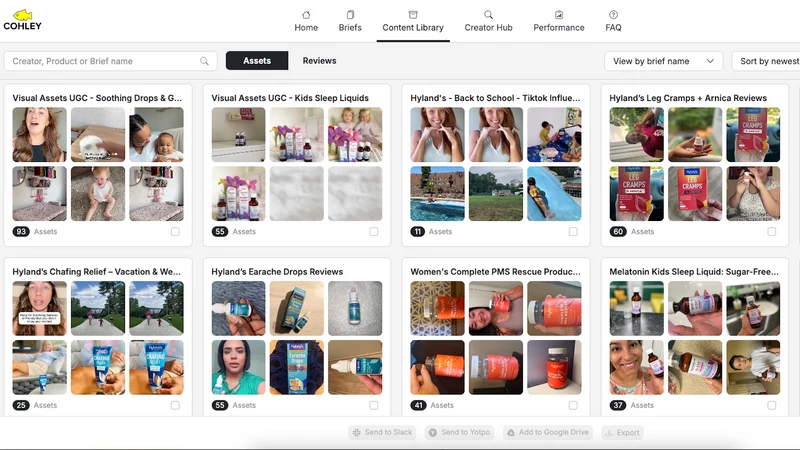Viewport: 800px width, 450px height.
Task: Click the Export download icon
Action: (609, 432)
